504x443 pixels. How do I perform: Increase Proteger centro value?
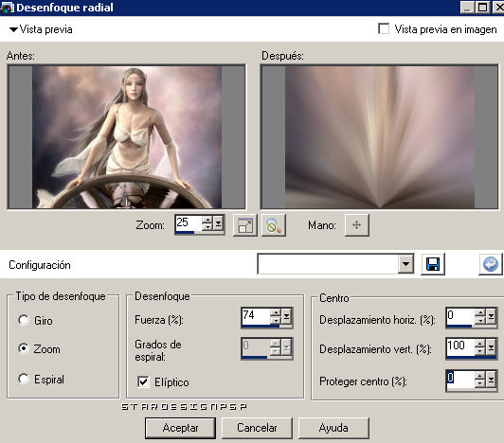coord(480,375)
